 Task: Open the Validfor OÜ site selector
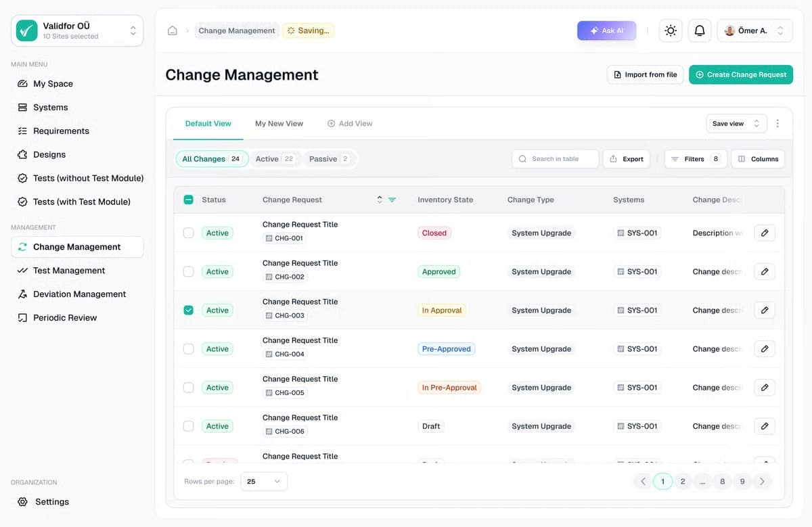76,30
